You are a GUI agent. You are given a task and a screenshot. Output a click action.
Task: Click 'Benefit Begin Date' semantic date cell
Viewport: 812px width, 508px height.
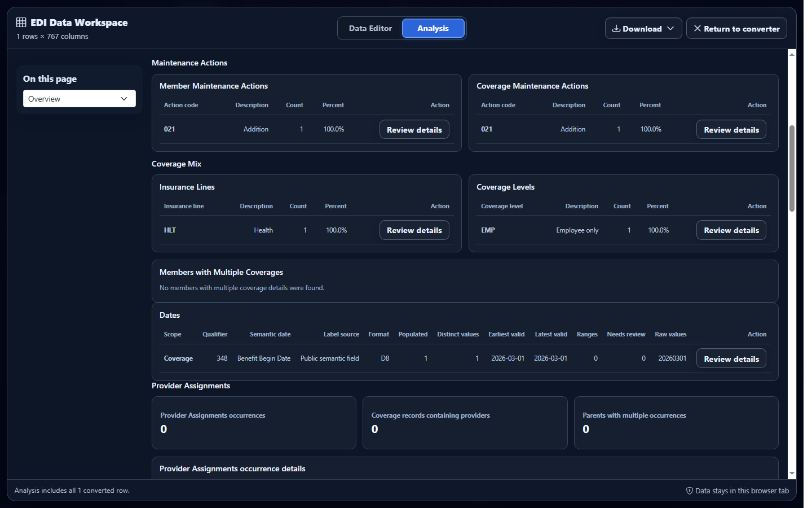(264, 358)
